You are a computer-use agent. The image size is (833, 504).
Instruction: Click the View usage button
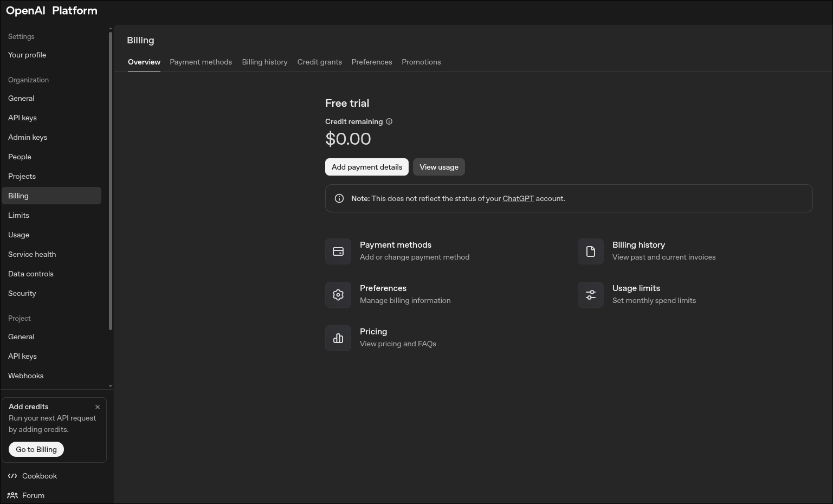click(438, 167)
